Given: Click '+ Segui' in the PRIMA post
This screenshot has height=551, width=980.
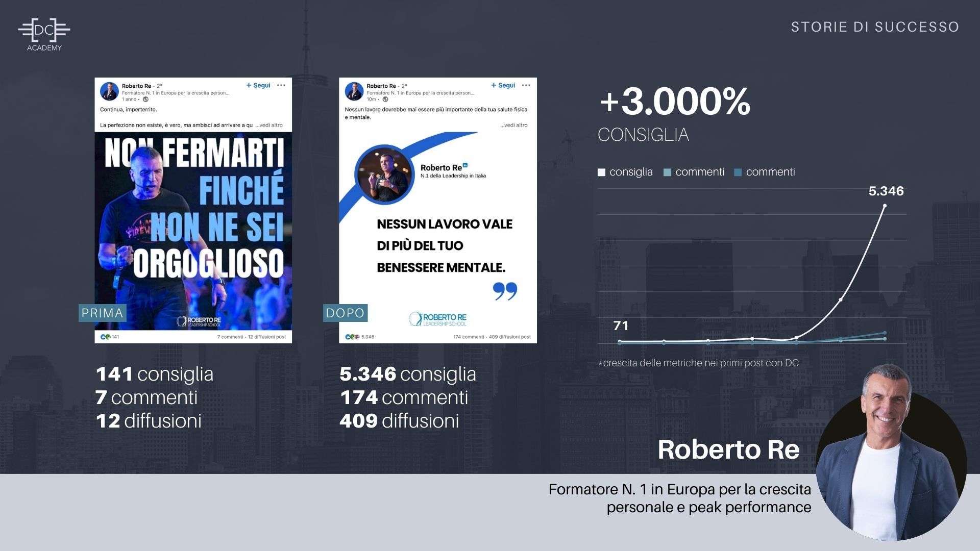Looking at the screenshot, I should click(x=258, y=85).
